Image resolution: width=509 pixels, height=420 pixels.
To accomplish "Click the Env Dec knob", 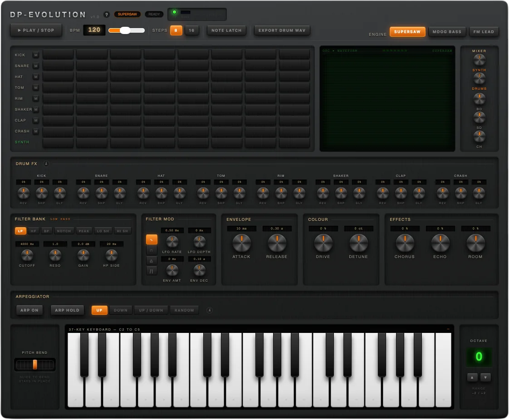I will [x=199, y=270].
